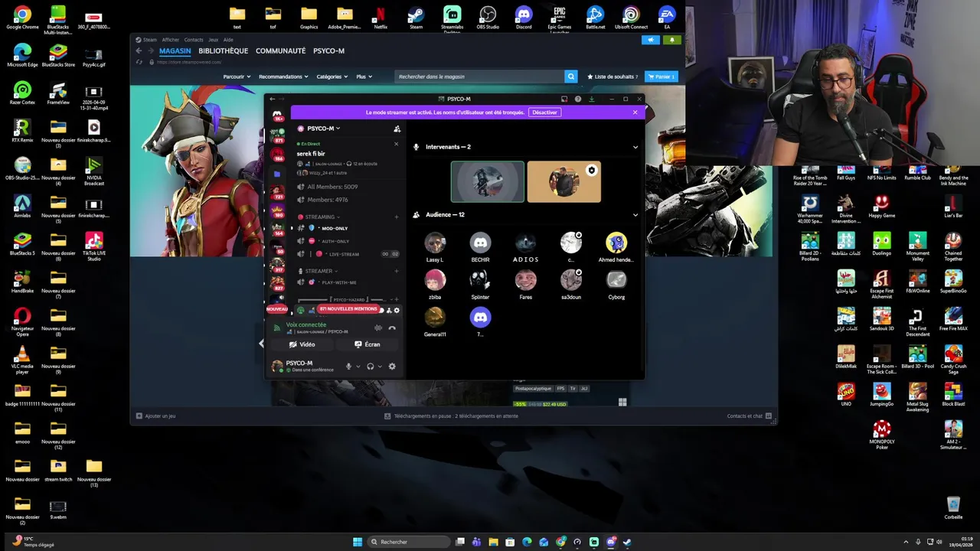Turn on camera with Vidéo button

pyautogui.click(x=302, y=344)
